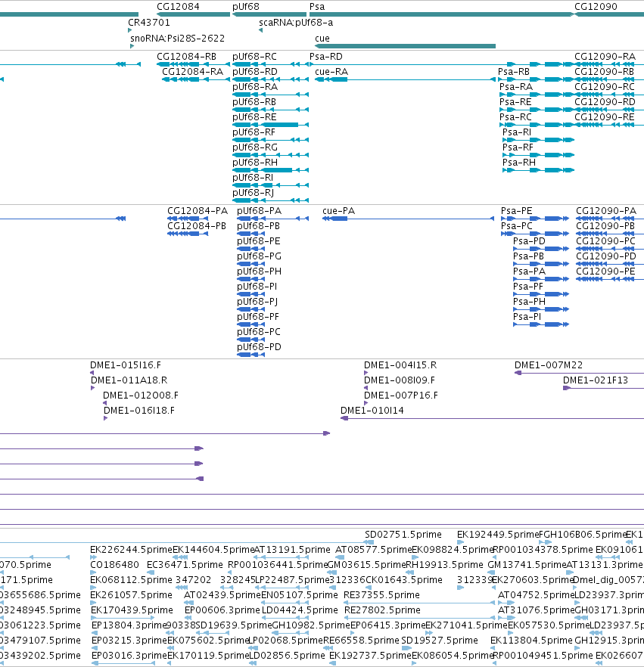Click the EK068112.5prime EST label
The image size is (644, 667).
click(x=131, y=580)
